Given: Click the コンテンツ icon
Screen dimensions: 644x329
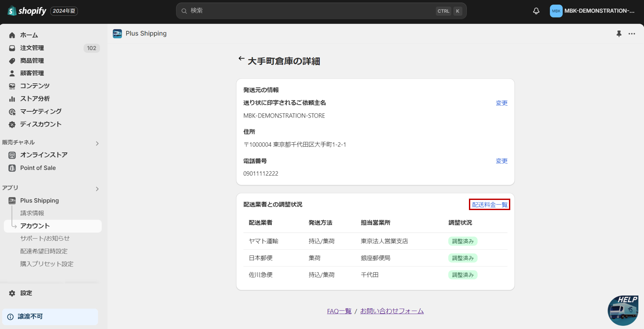Looking at the screenshot, I should [12, 86].
